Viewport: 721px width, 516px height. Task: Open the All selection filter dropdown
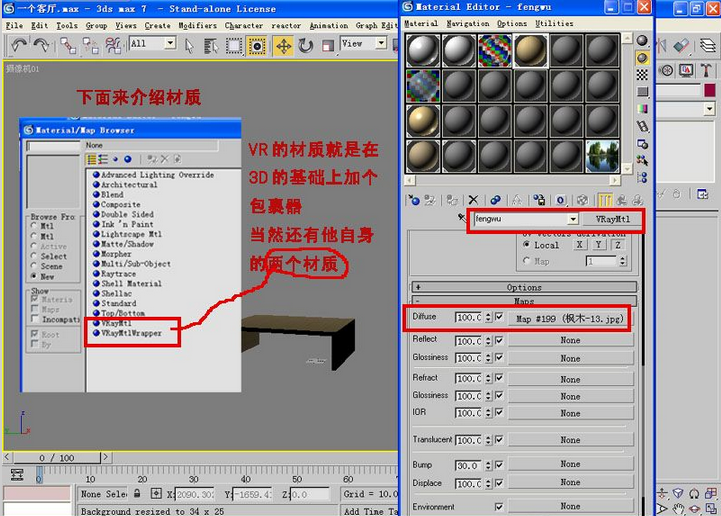coord(171,43)
